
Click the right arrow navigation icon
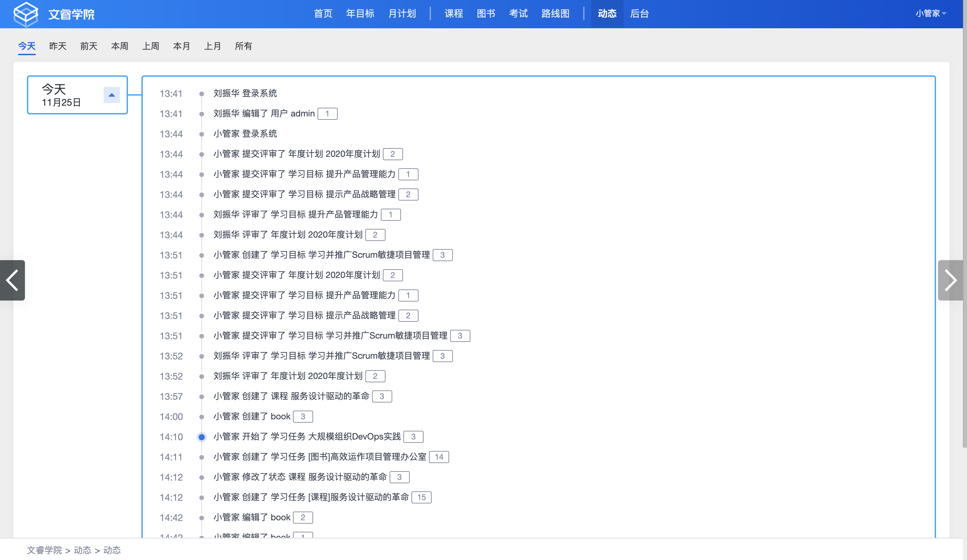[950, 280]
